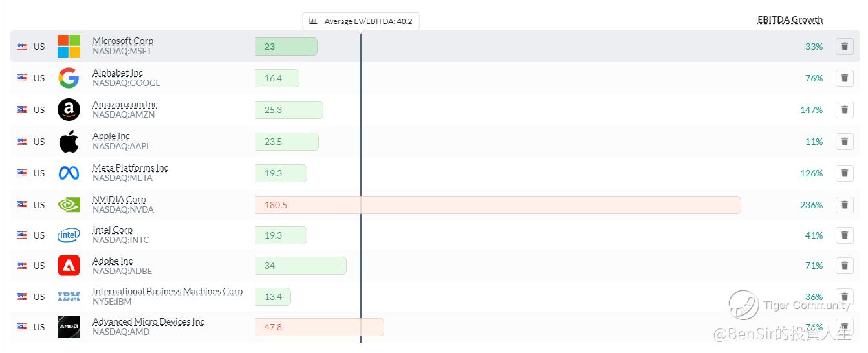Viewport: 868px width, 353px height.
Task: Click the Average EV/EBITDA 40.2 label
Action: [x=361, y=21]
